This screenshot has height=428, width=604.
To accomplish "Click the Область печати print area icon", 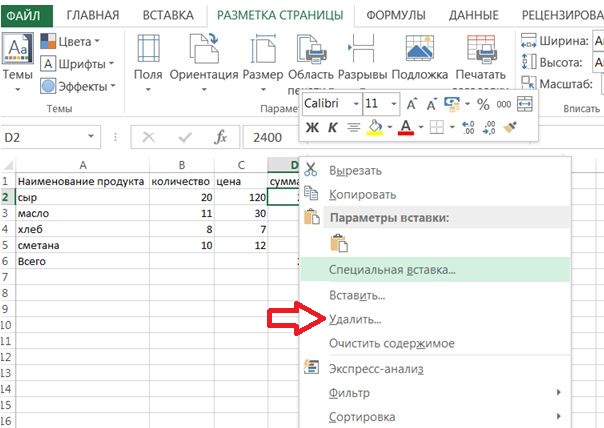I will (311, 49).
